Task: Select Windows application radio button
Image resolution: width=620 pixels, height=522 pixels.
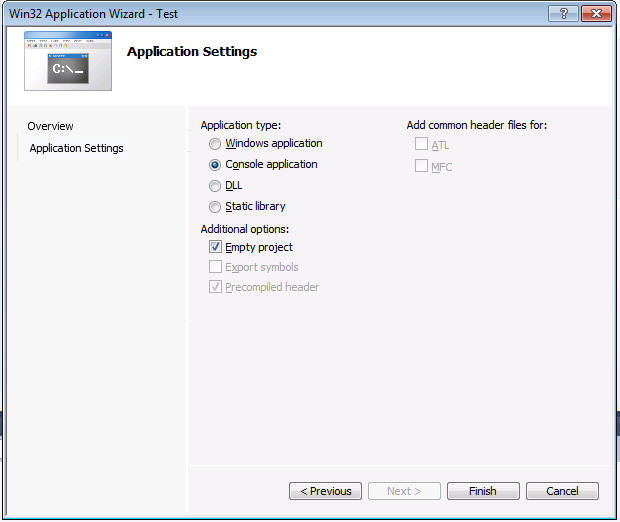Action: tap(215, 144)
